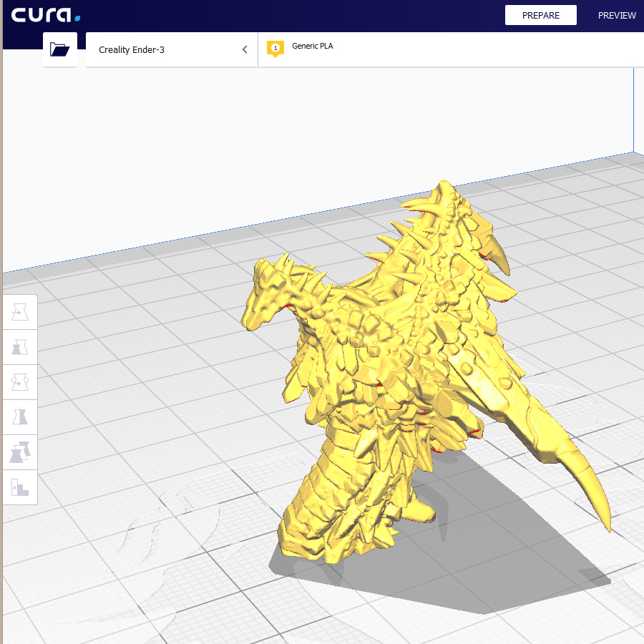Click the extruder 1 material icon

tap(275, 49)
